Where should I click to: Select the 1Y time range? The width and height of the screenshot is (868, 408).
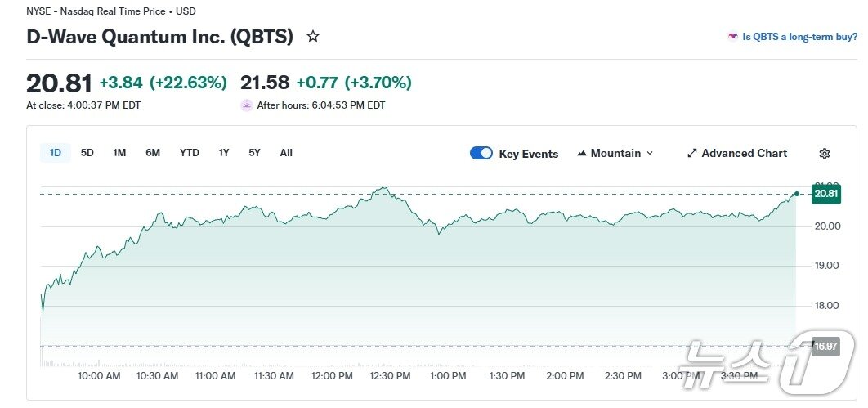click(224, 153)
